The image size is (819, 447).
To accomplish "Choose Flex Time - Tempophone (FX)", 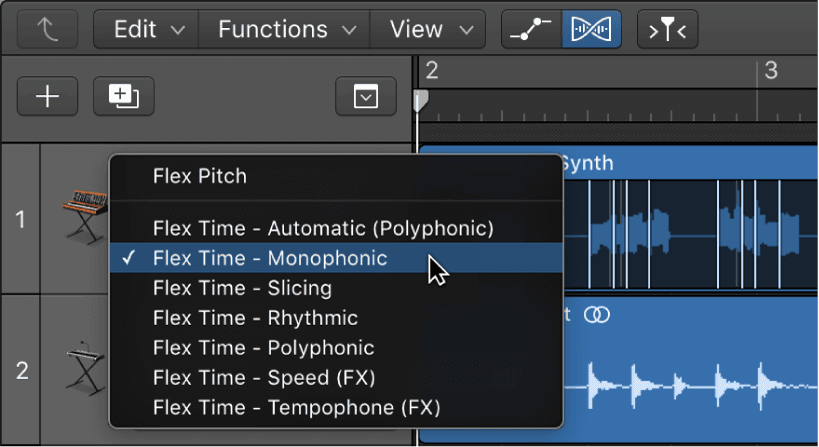I will tap(336, 407).
